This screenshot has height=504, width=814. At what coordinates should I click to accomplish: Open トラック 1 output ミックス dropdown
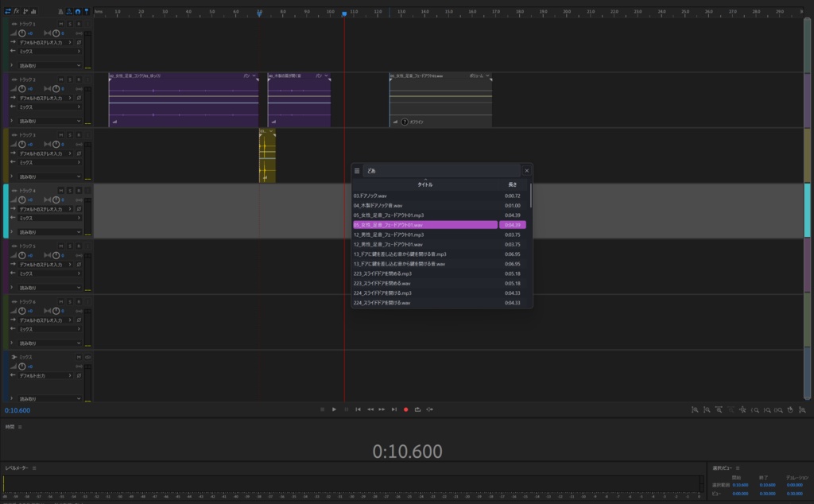(50, 52)
